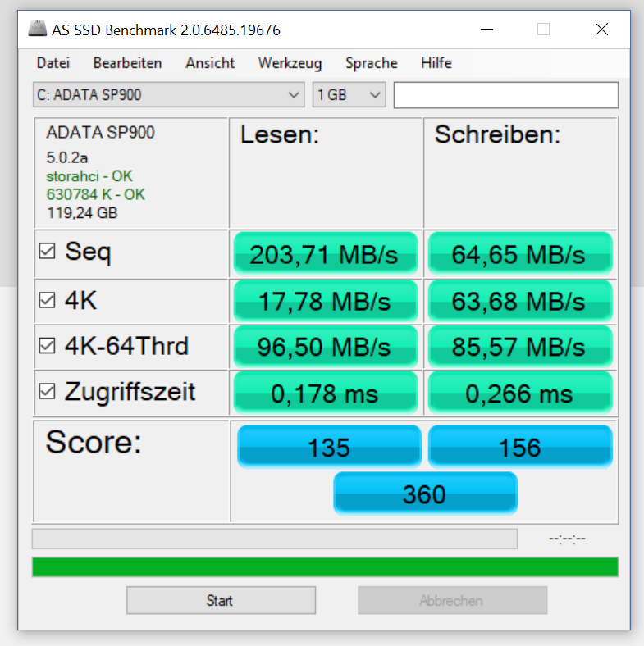Image resolution: width=644 pixels, height=646 pixels.
Task: Minimize the AS SSD Benchmark window
Action: coord(487,30)
